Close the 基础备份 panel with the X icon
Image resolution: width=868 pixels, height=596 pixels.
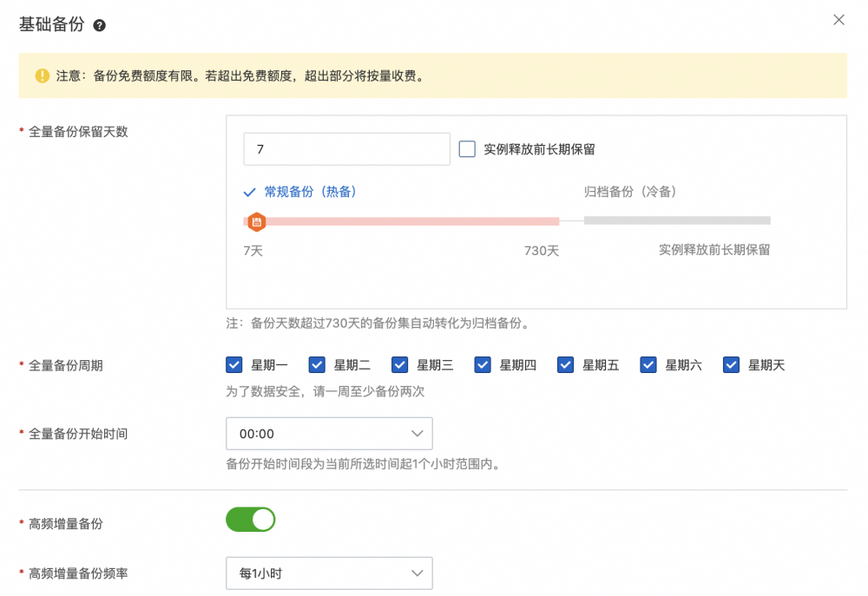click(838, 20)
